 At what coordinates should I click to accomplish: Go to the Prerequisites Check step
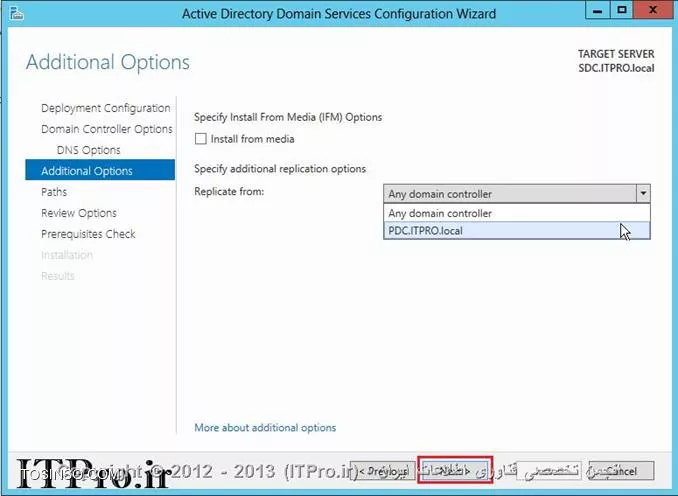tap(88, 234)
